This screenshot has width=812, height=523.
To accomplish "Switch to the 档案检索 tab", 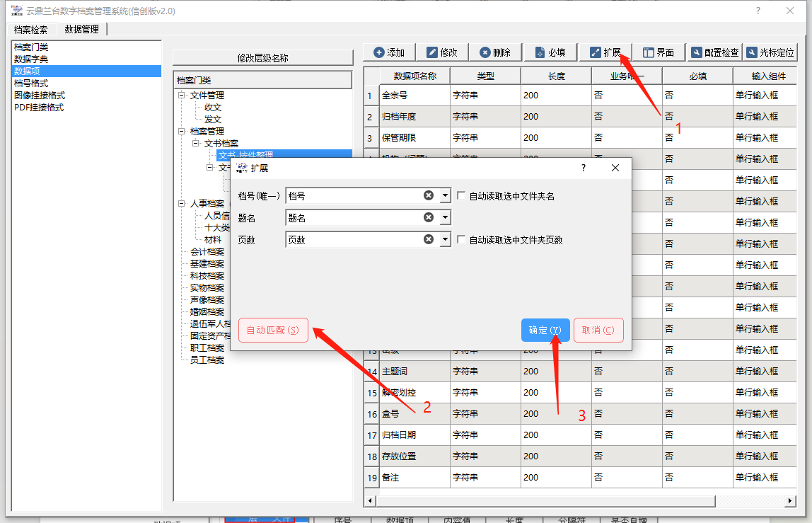I will pos(31,30).
